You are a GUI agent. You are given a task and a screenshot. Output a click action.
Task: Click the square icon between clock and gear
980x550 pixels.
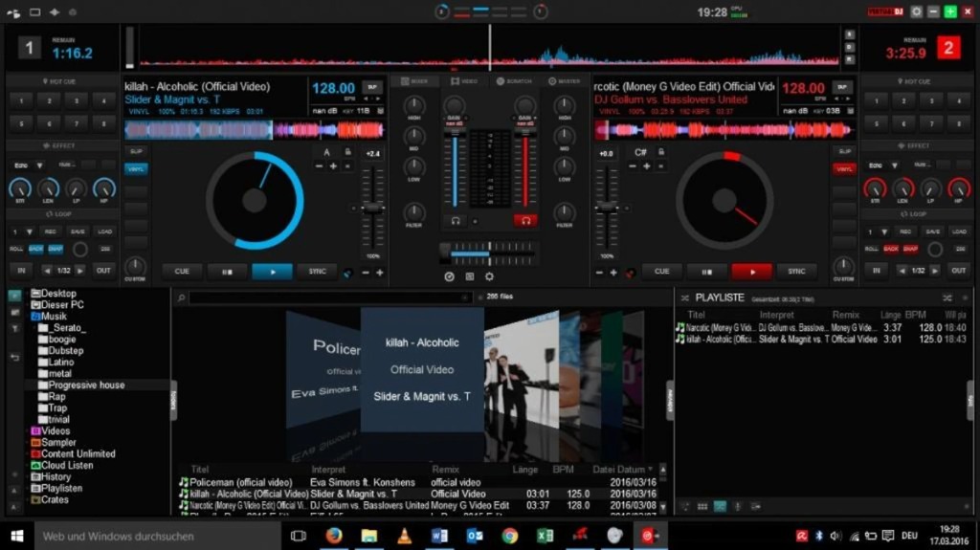469,276
